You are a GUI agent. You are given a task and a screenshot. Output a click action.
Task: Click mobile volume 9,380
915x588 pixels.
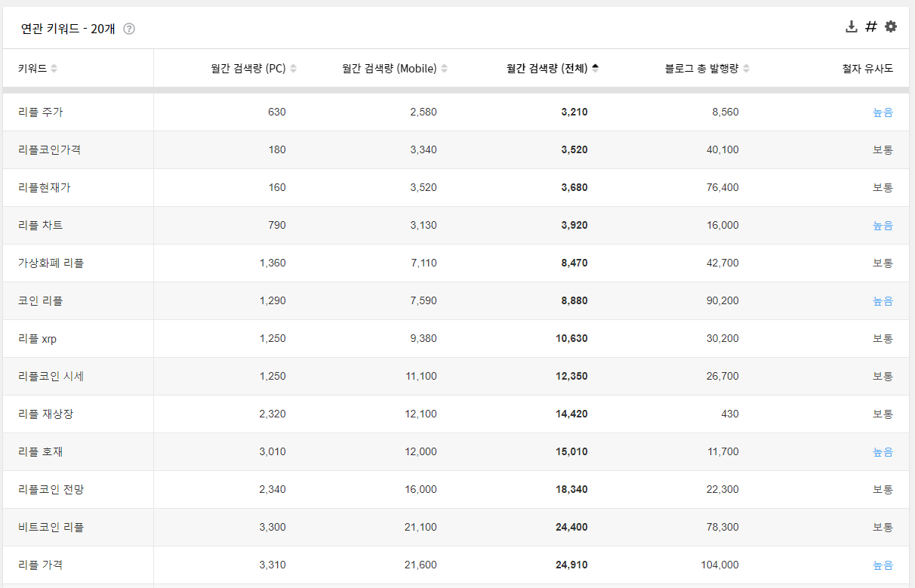click(424, 339)
